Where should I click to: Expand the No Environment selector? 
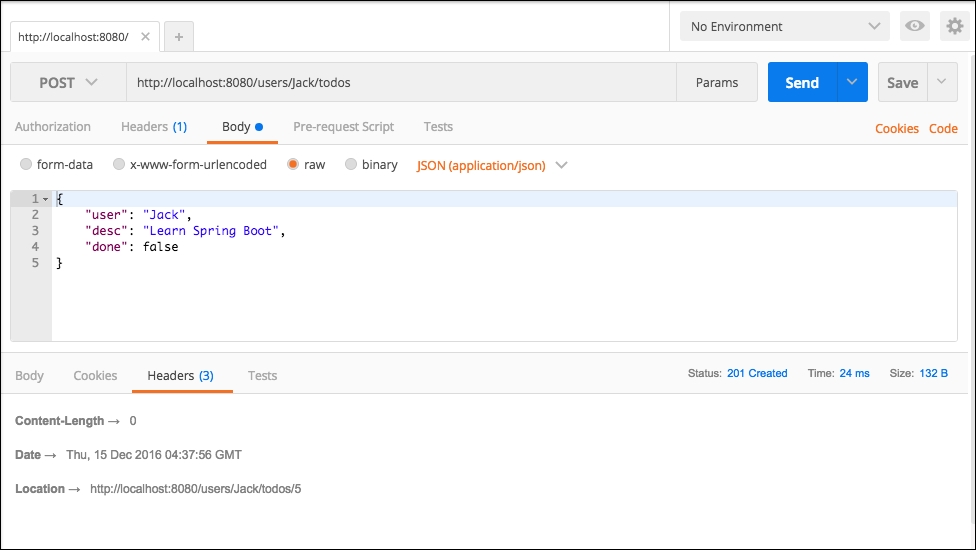click(x=784, y=27)
